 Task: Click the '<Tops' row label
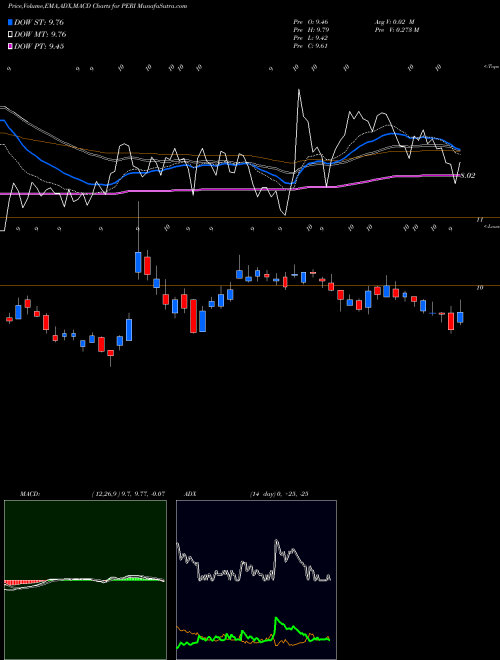[491, 67]
